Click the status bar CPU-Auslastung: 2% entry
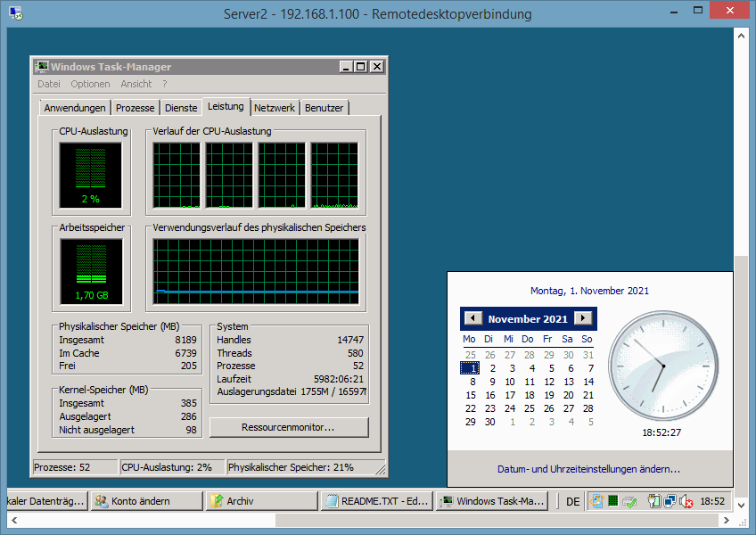The image size is (756, 535). (x=172, y=467)
